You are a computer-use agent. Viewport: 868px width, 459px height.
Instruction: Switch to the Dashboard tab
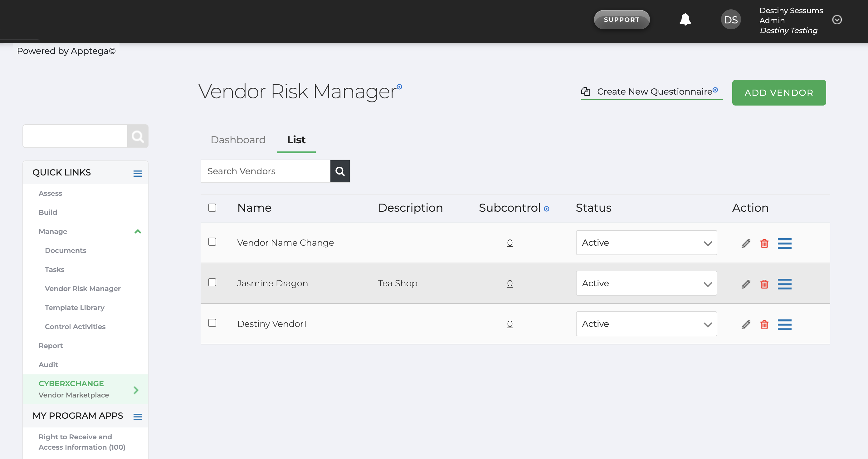coord(238,140)
